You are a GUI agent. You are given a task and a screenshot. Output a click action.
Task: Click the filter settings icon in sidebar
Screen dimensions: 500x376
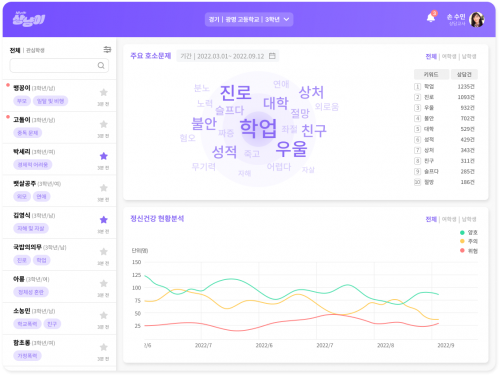tap(107, 50)
